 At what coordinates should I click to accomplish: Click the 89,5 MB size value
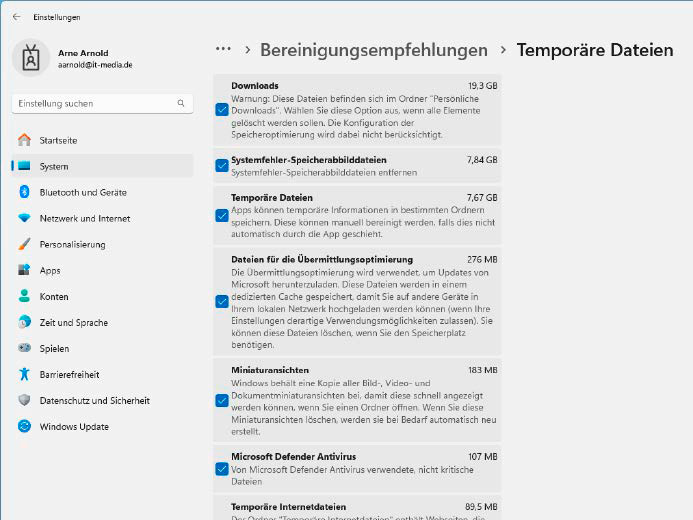(x=481, y=507)
